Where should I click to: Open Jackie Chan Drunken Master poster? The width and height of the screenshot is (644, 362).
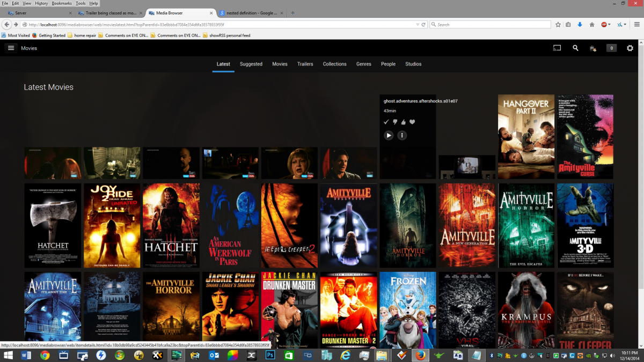[x=289, y=310]
